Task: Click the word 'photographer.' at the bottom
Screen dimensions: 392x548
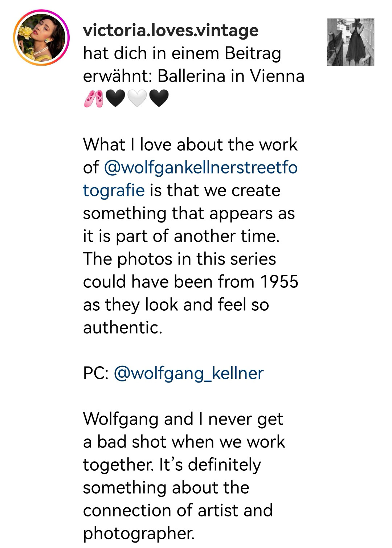Action: point(139,533)
